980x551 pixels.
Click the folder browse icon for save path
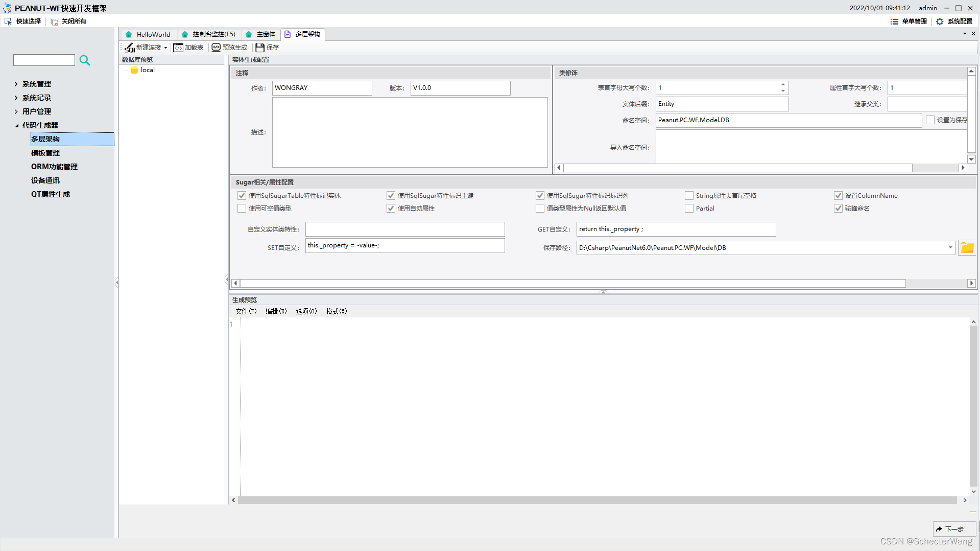pyautogui.click(x=967, y=248)
